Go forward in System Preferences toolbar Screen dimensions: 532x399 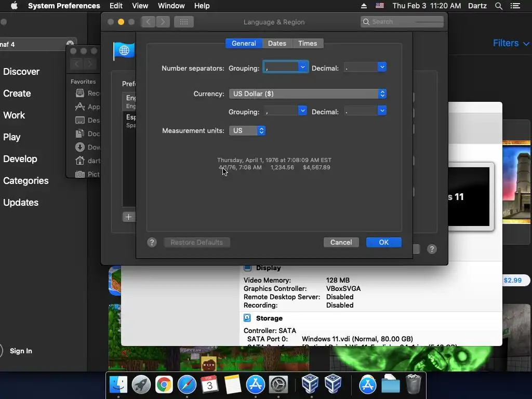(163, 22)
